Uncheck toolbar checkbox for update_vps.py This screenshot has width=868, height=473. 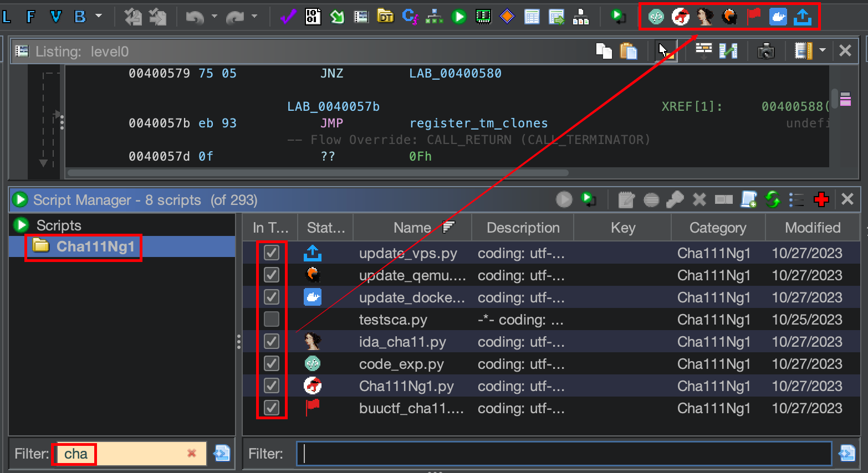pos(272,253)
